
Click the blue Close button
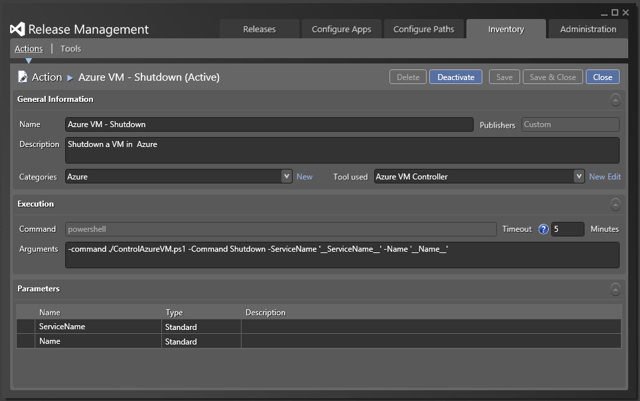point(602,77)
